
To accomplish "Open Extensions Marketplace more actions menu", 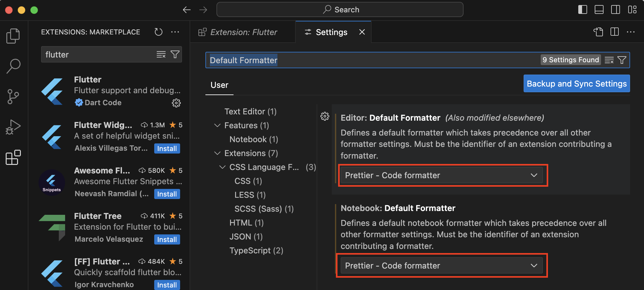I will [x=175, y=32].
